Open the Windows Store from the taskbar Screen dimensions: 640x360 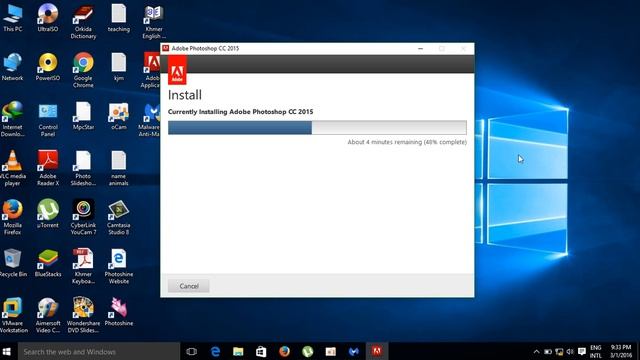click(x=261, y=351)
